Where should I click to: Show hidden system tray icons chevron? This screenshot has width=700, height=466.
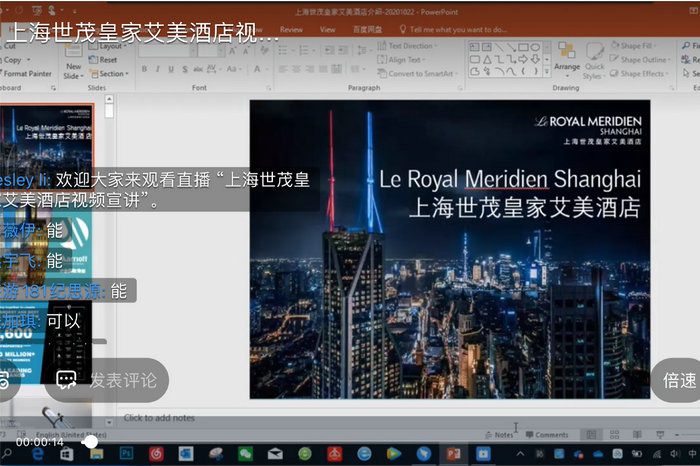tap(520, 454)
